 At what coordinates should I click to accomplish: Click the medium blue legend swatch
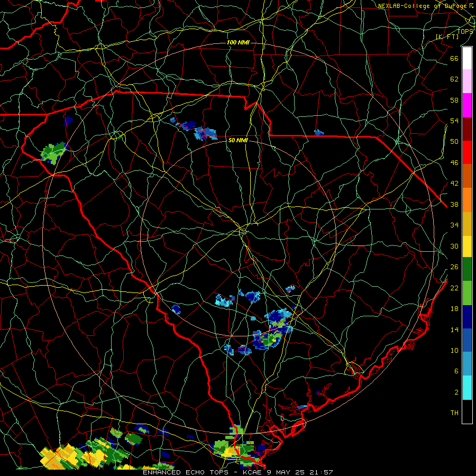point(467,340)
